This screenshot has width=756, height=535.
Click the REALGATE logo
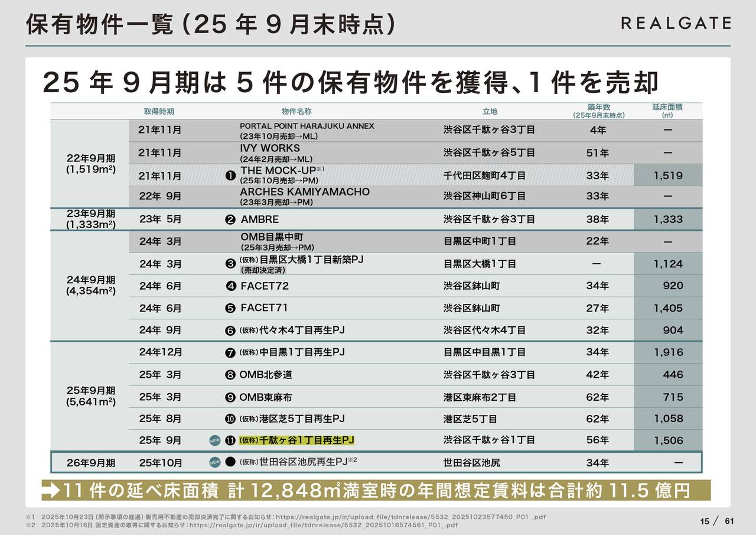pos(676,23)
